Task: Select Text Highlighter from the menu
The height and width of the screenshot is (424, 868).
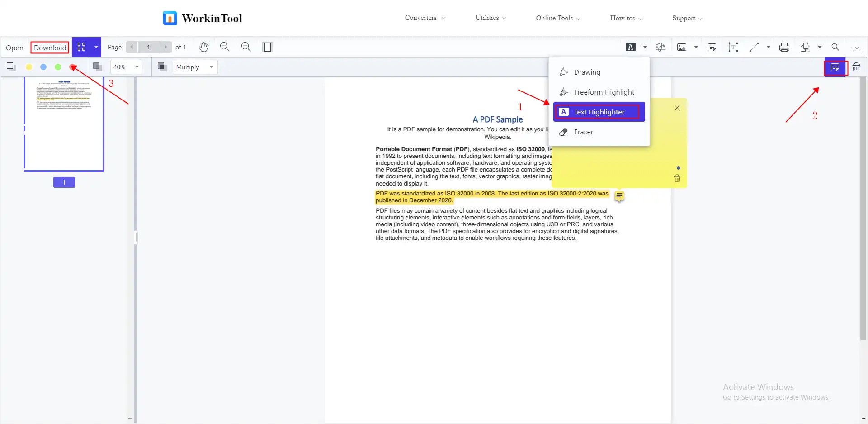Action: 599,112
